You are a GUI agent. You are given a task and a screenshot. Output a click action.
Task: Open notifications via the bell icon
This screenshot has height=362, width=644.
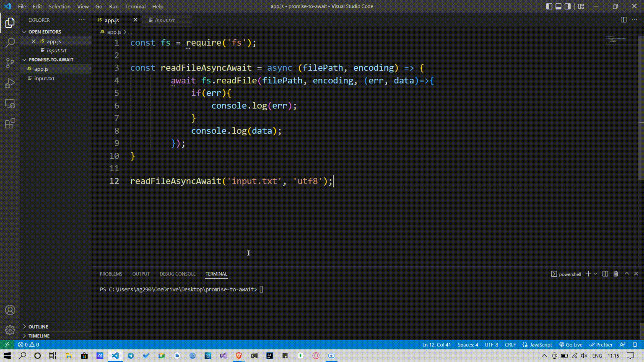click(x=635, y=344)
